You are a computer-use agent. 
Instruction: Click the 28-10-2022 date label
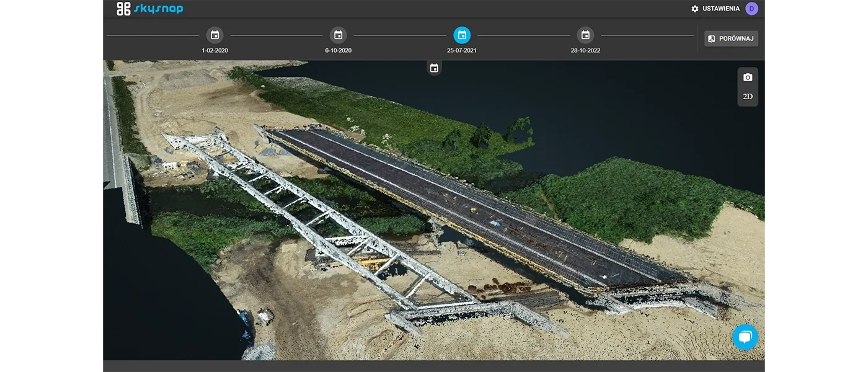[x=585, y=50]
